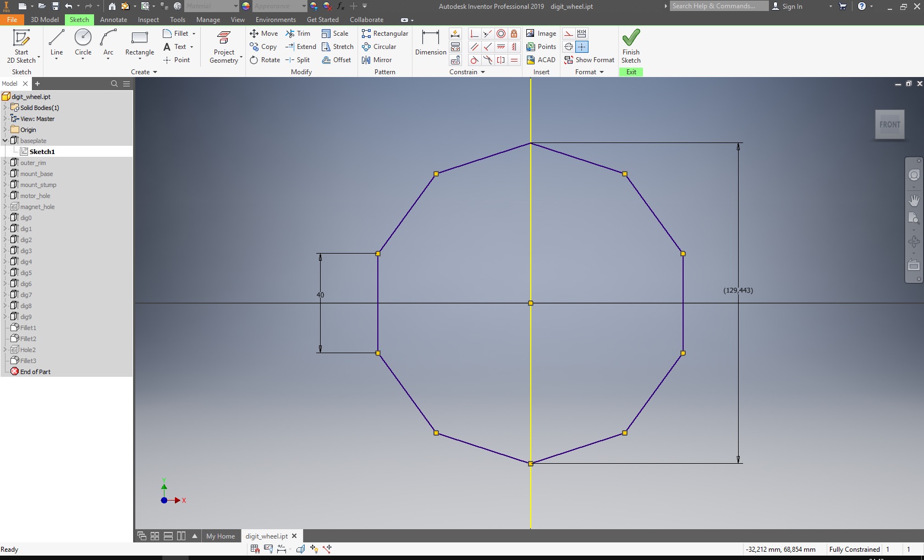This screenshot has width=924, height=560.
Task: Click the Start 2D Sketch icon
Action: (21, 38)
